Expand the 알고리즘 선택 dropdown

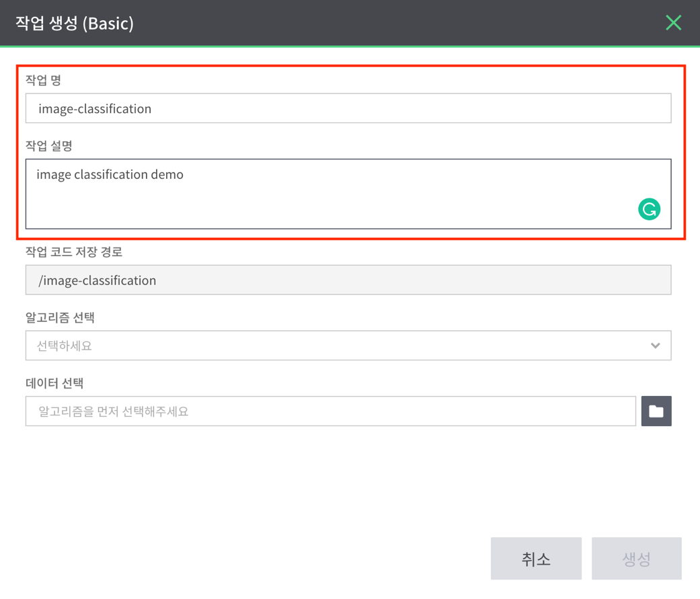tap(348, 346)
